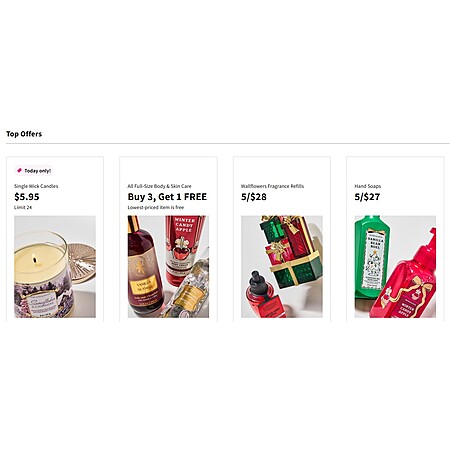View the Wallflowers gift box image
The width and height of the screenshot is (450, 450).
click(x=282, y=267)
